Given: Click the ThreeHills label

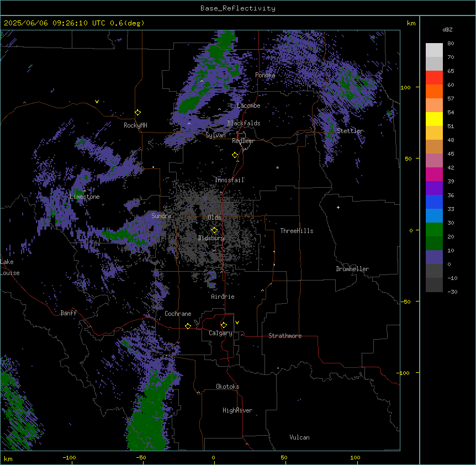Looking at the screenshot, I should [297, 231].
